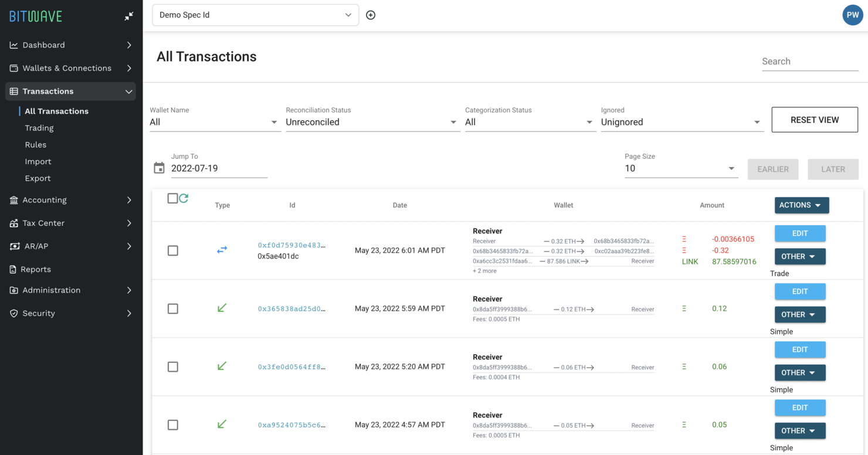Check the first transaction's row checkbox

click(172, 250)
